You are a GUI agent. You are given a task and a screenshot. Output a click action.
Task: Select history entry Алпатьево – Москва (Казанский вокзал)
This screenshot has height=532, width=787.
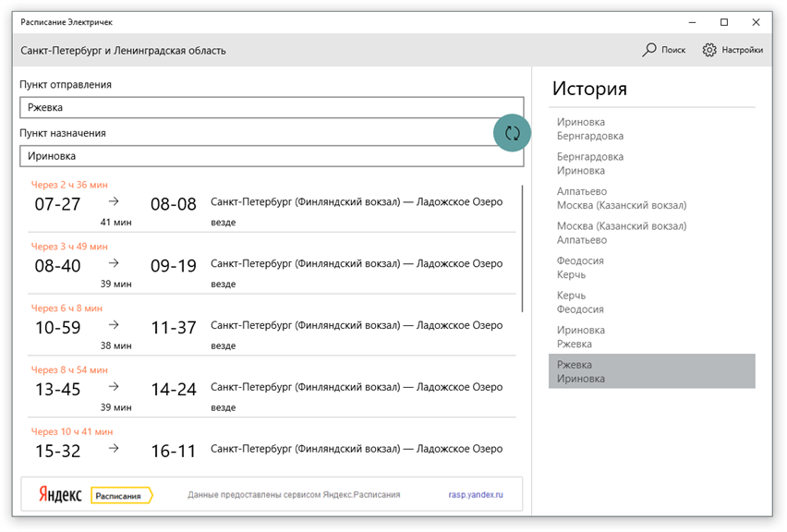click(651, 199)
